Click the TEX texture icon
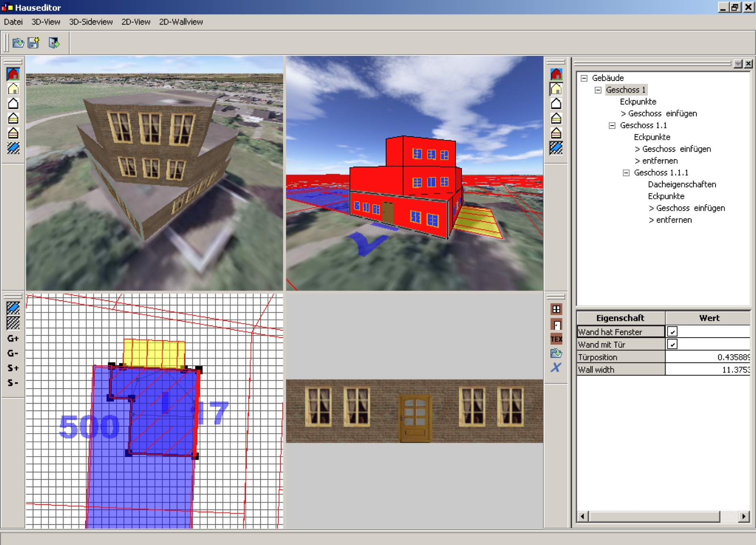 click(556, 339)
